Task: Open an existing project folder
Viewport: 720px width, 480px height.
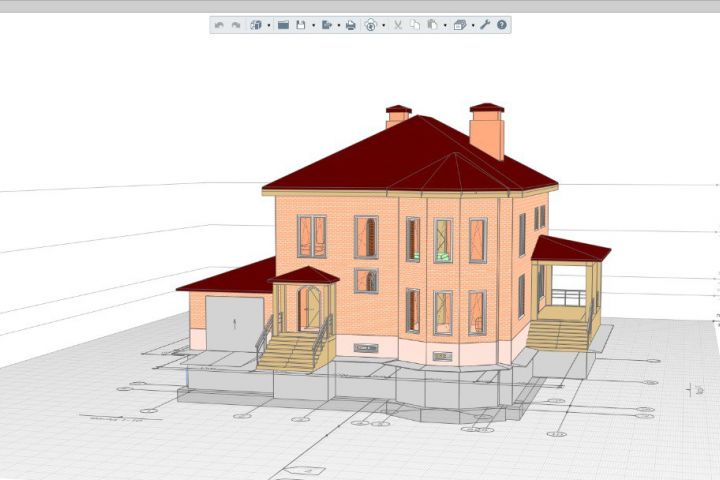Action: [x=283, y=25]
